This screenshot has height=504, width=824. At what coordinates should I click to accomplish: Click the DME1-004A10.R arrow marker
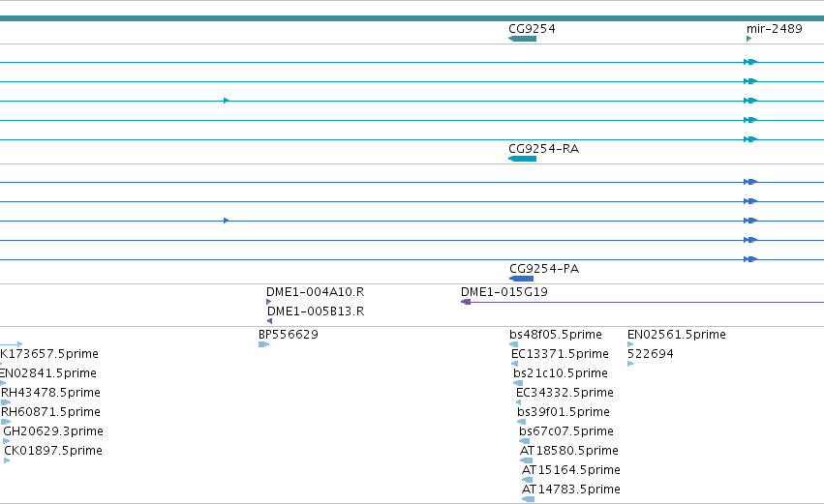(x=268, y=302)
